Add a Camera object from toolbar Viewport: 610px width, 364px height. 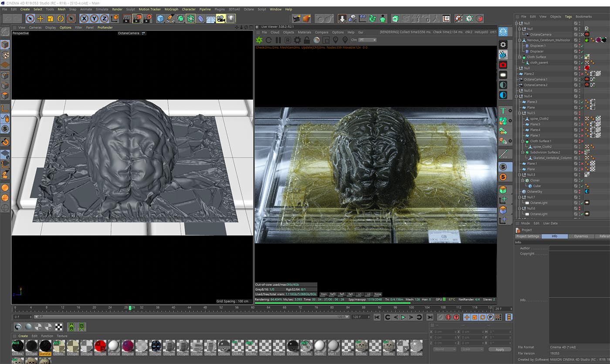tap(220, 18)
